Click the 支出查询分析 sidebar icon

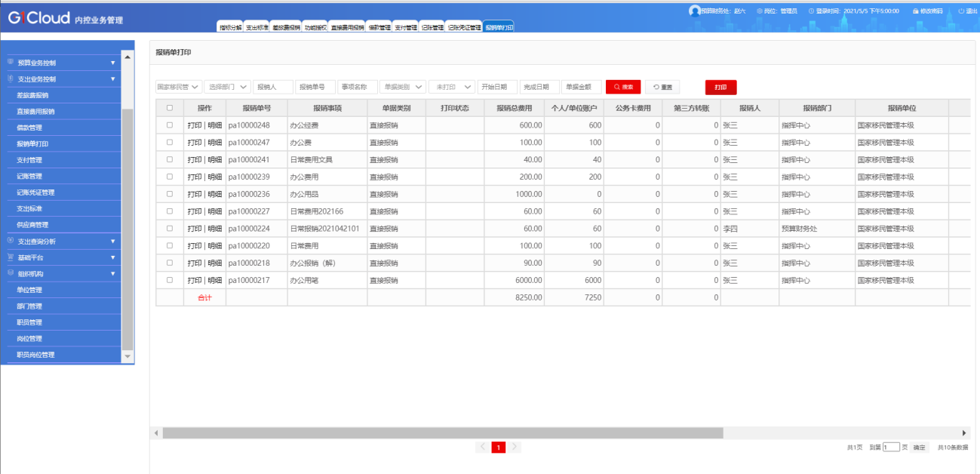point(11,241)
